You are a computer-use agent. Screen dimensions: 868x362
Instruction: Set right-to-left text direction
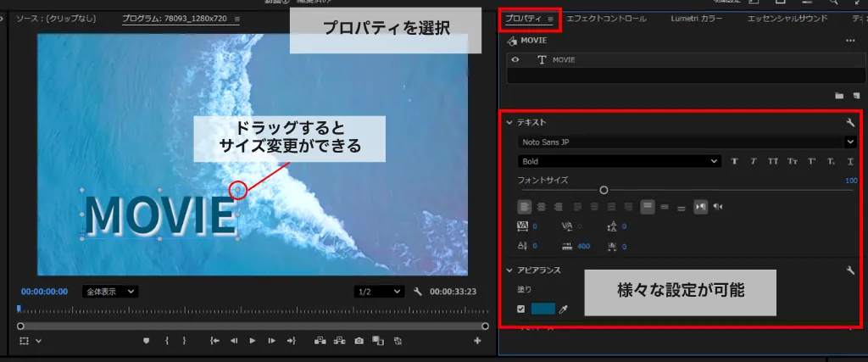tap(718, 207)
